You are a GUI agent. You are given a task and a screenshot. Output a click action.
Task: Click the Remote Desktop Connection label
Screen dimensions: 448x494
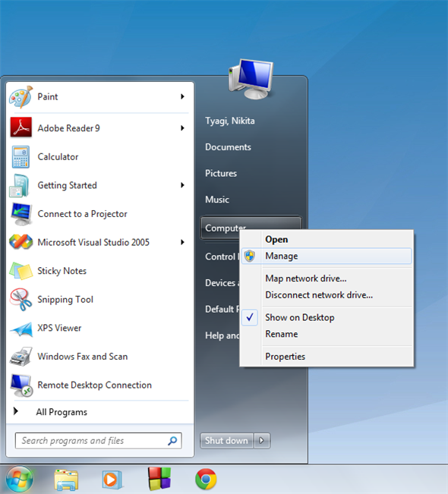[x=95, y=385]
